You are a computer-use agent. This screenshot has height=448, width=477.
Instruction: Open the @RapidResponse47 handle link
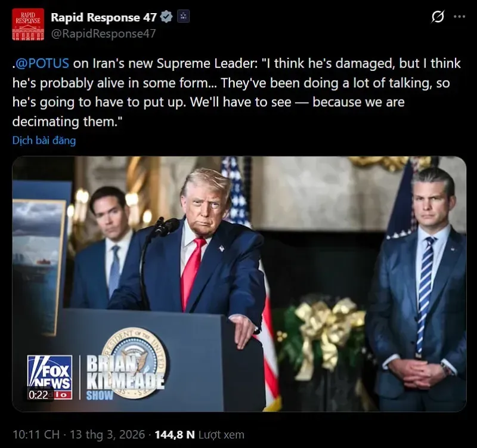click(x=103, y=33)
